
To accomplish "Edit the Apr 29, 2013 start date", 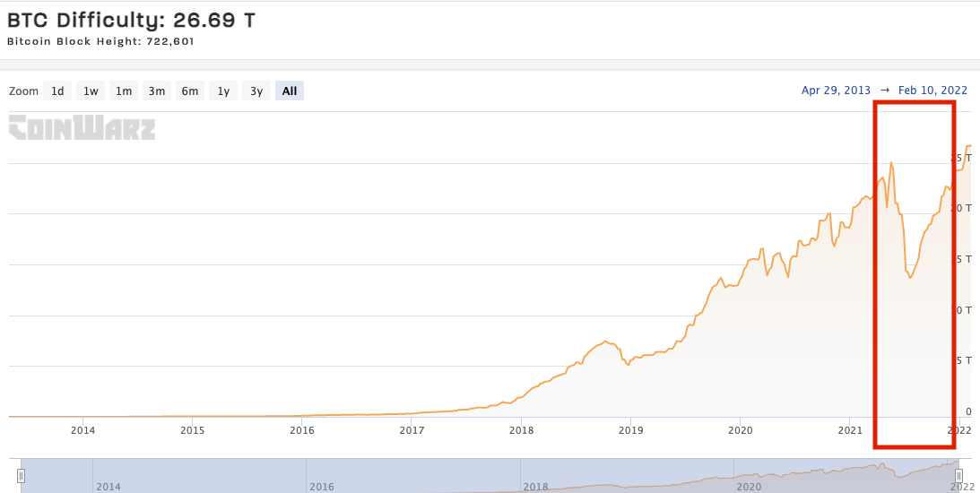I will [x=836, y=91].
